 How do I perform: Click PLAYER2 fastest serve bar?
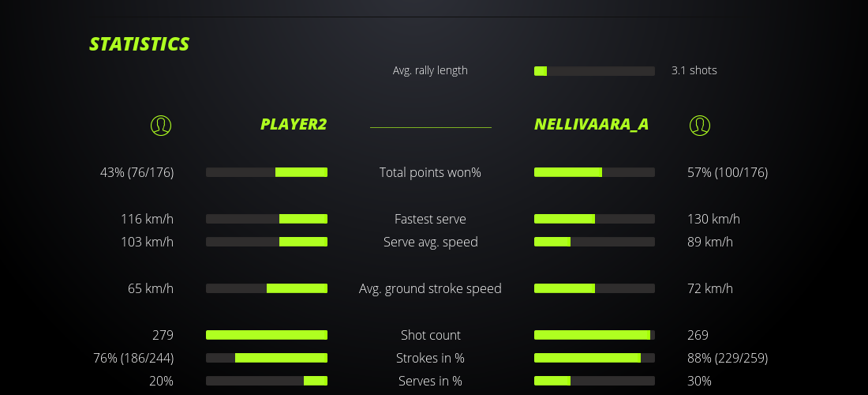point(267,219)
